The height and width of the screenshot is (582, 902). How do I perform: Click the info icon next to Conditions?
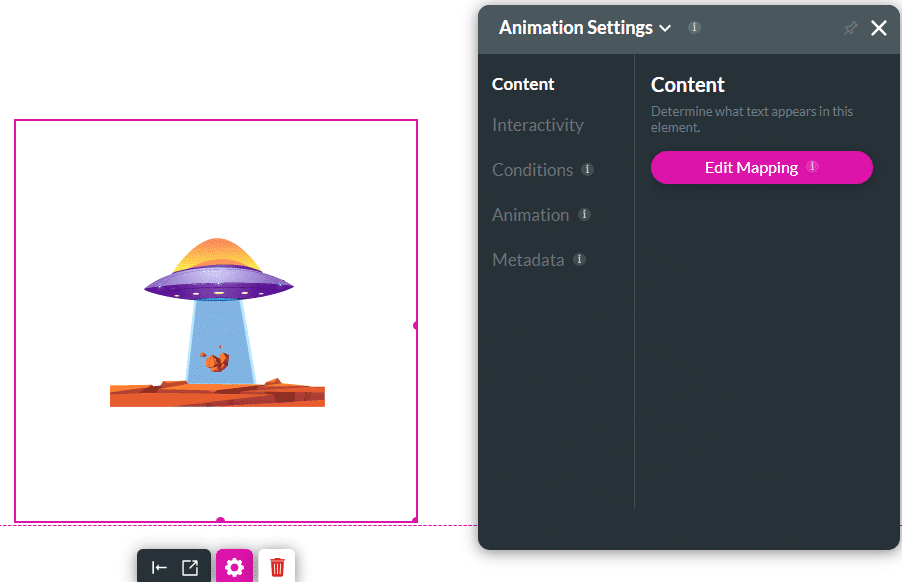click(588, 170)
